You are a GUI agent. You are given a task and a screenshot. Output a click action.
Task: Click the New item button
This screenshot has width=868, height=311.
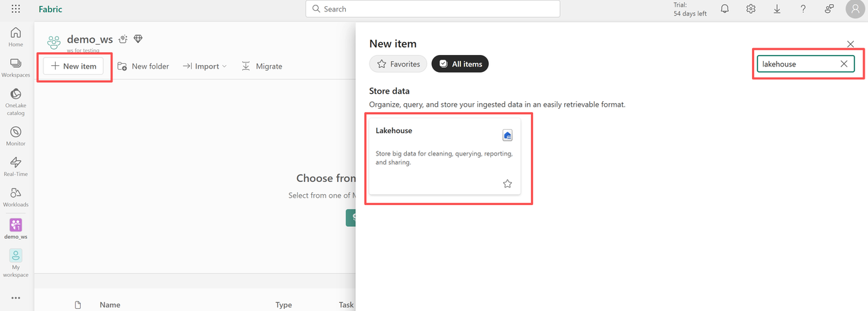[73, 66]
